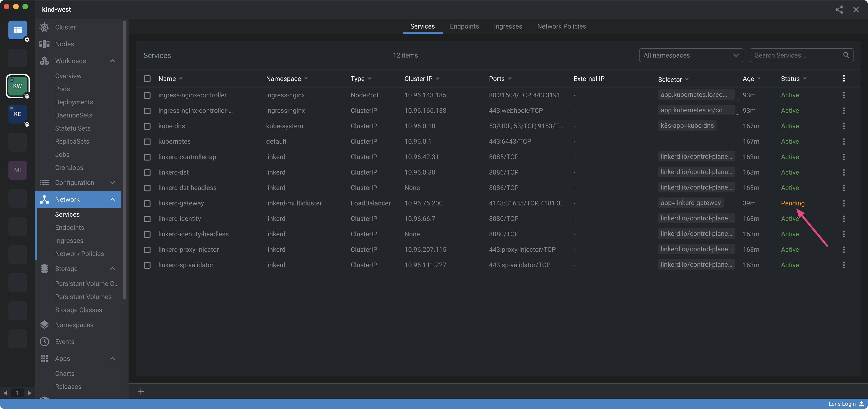Click the app=linkerd-gateway selector badge
Viewport: 868px width, 409px height.
[x=690, y=202]
